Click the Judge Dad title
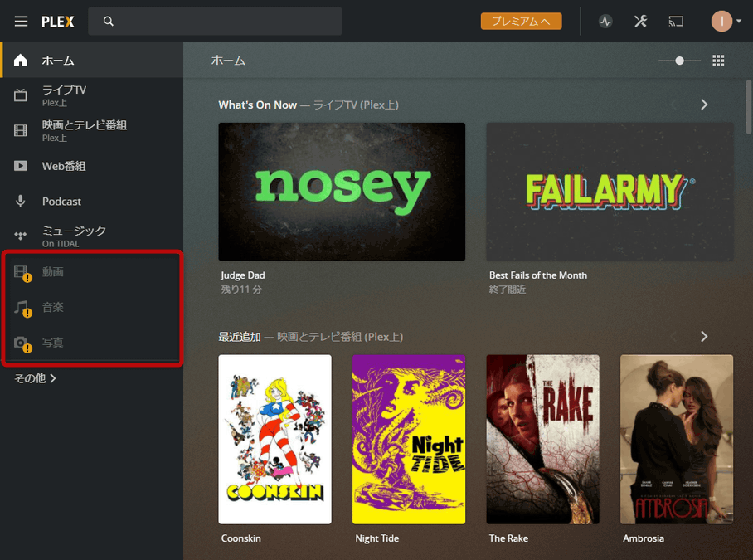The width and height of the screenshot is (753, 560). click(x=242, y=275)
